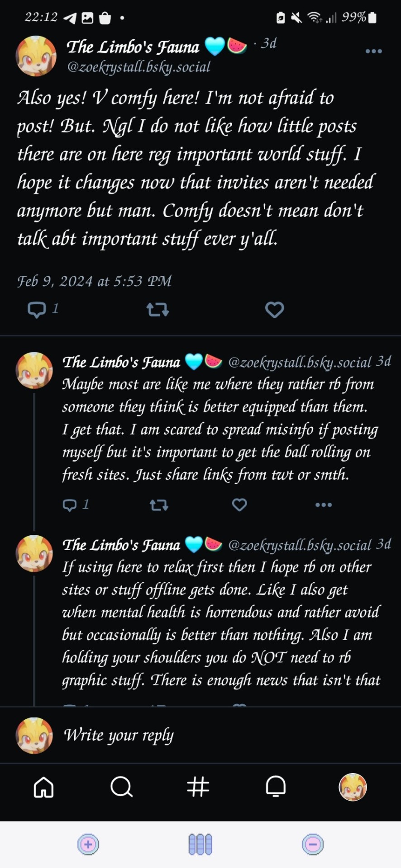Viewport: 401px width, 868px height.
Task: Reply to the "Maybe most are like me" post
Action: coord(70,505)
